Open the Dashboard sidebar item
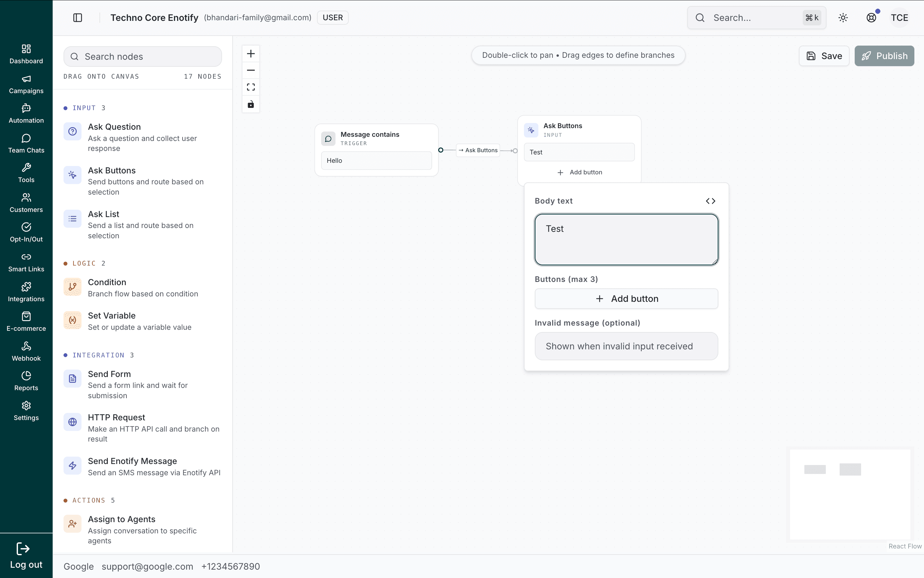924x578 pixels. (26, 54)
